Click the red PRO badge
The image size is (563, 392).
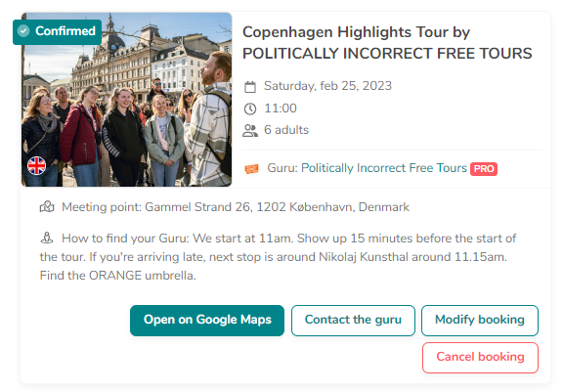pyautogui.click(x=484, y=169)
